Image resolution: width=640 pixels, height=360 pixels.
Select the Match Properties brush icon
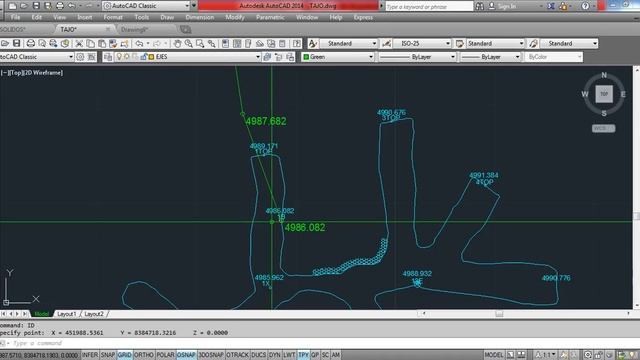tap(124, 43)
